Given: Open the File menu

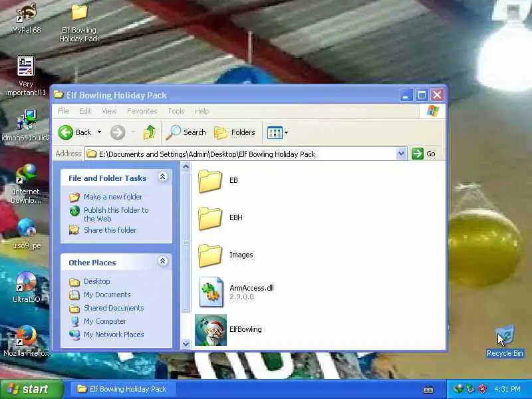Looking at the screenshot, I should click(x=63, y=111).
